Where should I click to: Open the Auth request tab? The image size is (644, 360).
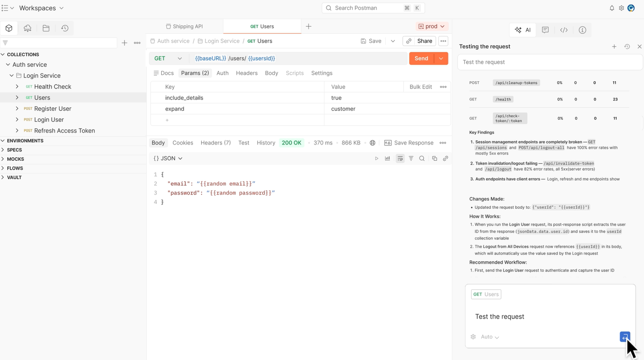click(223, 73)
